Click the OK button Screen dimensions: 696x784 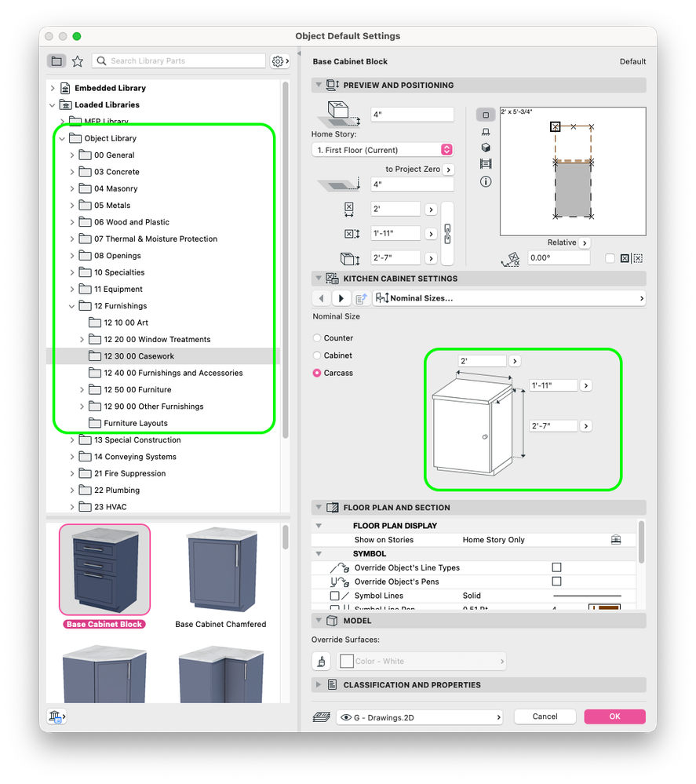tap(614, 717)
